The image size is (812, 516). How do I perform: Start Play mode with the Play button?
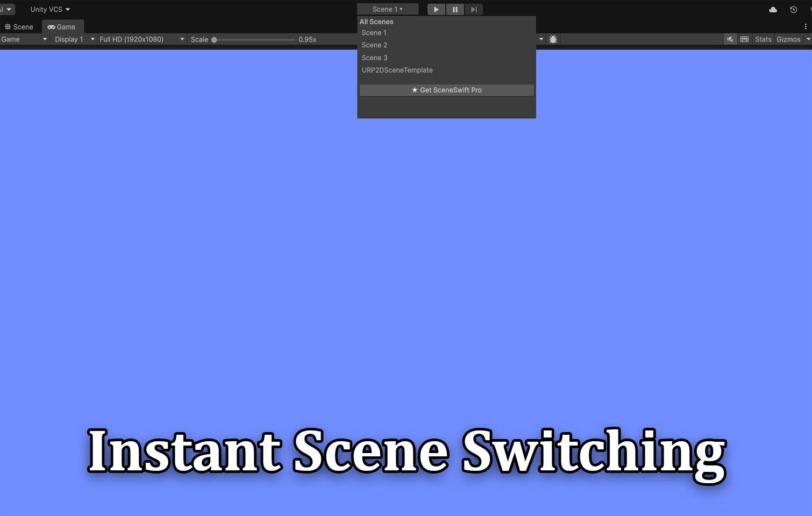coord(436,9)
